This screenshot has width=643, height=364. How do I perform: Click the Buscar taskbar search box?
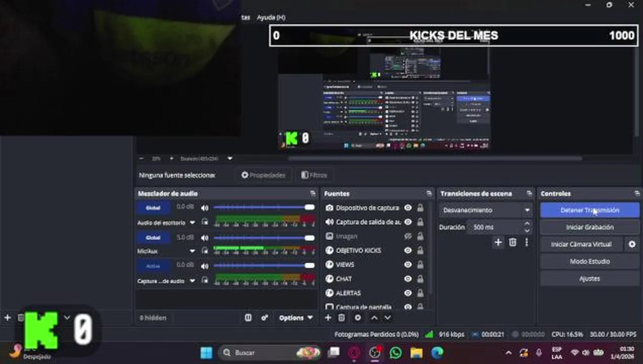coord(270,352)
